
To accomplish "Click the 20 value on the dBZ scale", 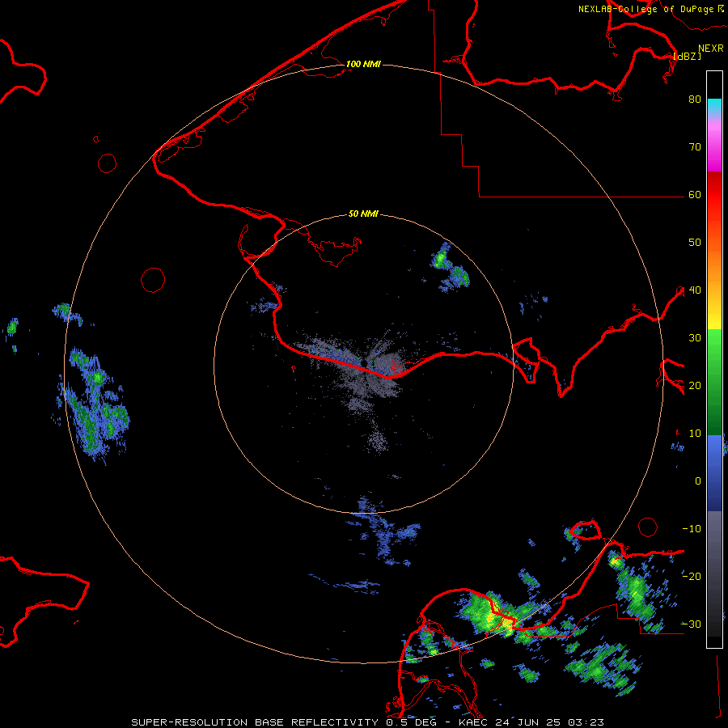I will tap(695, 386).
